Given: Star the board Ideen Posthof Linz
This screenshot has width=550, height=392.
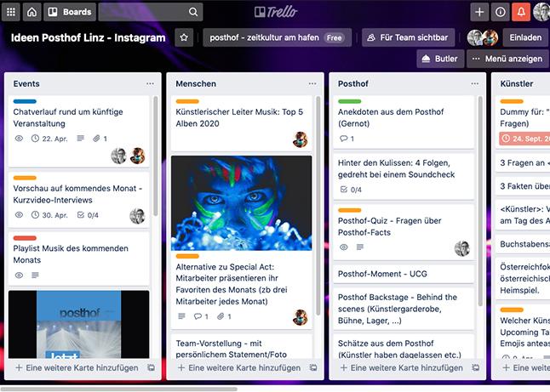Looking at the screenshot, I should (184, 37).
